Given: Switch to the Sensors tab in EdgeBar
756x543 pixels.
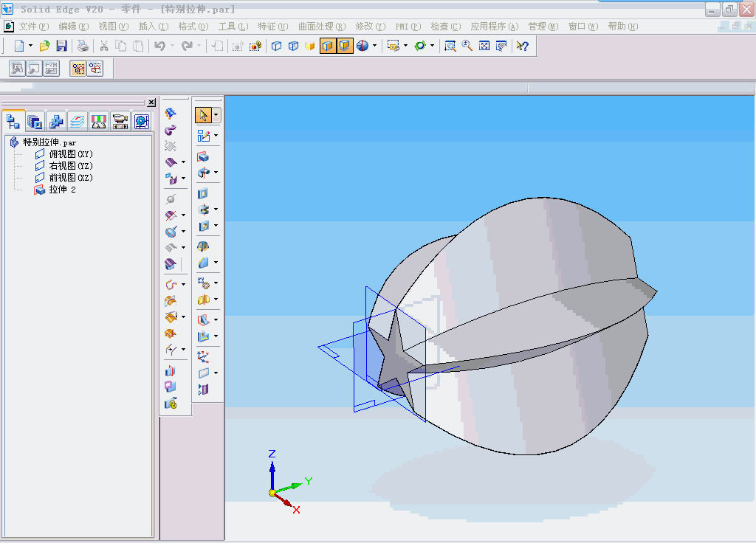Looking at the screenshot, I should pos(99,122).
